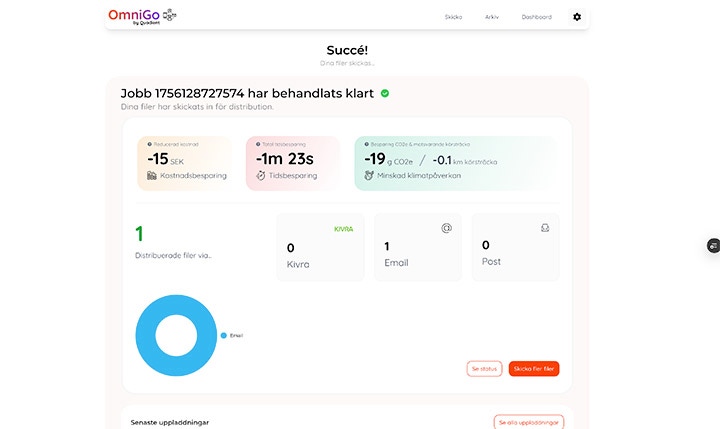Open the settings gear icon
This screenshot has height=429, width=720.
click(576, 17)
